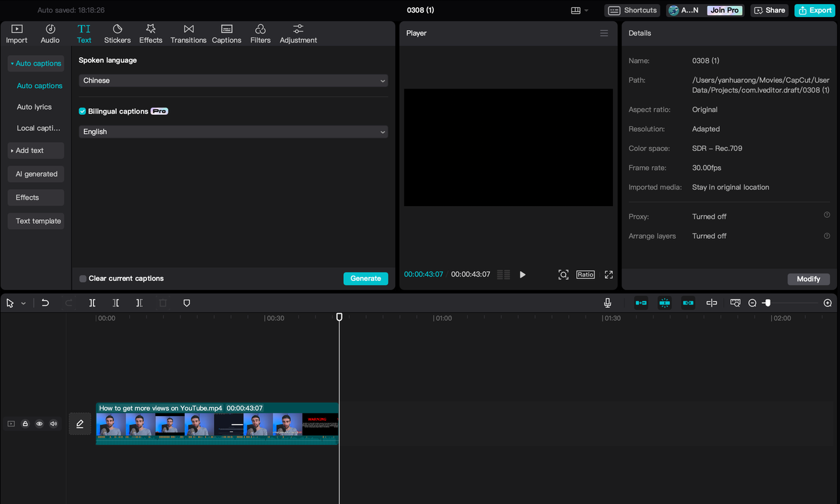The image size is (840, 504).
Task: Click the Generate button
Action: [x=366, y=278]
